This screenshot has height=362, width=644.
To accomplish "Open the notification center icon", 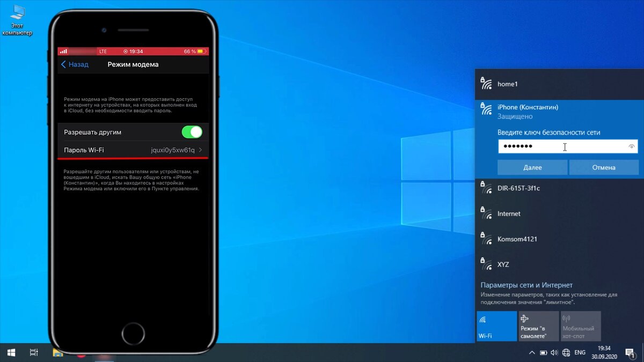I will click(630, 353).
